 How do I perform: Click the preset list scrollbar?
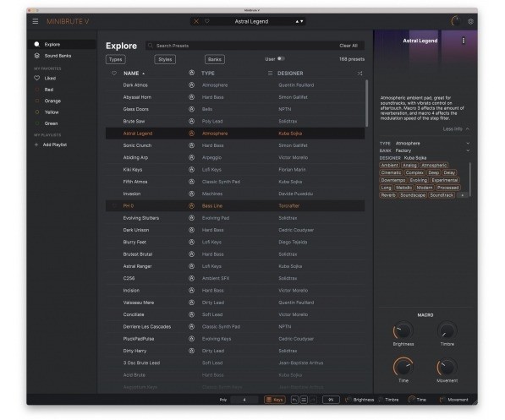coord(366,103)
